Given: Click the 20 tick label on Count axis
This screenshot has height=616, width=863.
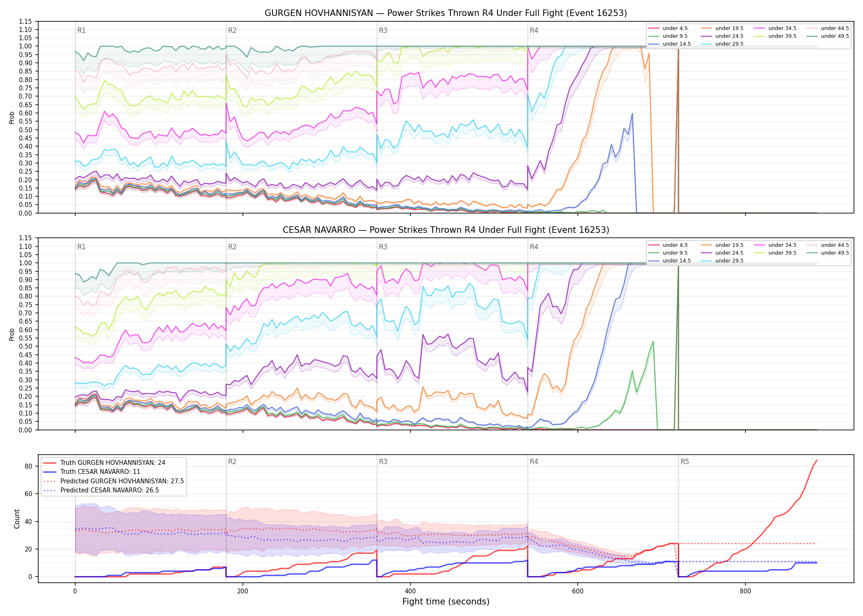Looking at the screenshot, I should click(28, 549).
